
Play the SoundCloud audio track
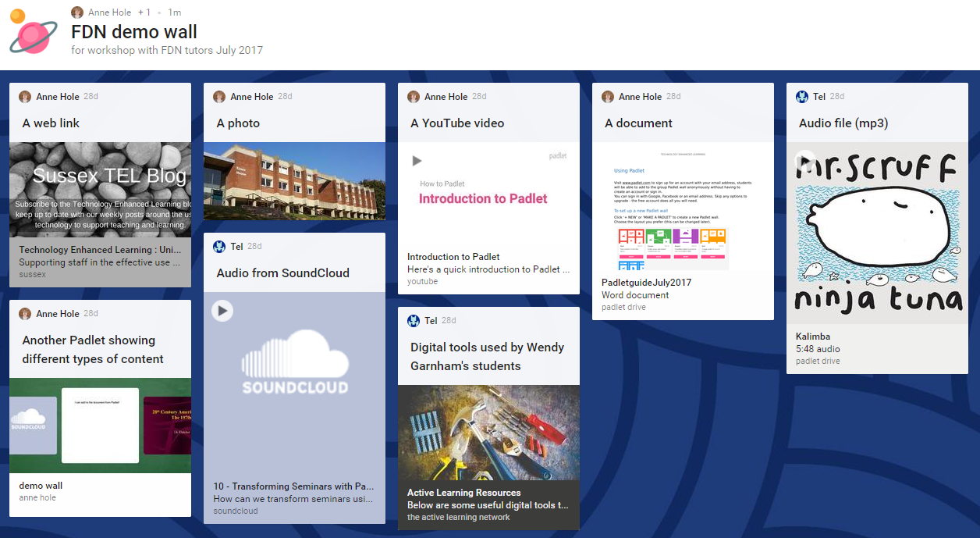222,310
